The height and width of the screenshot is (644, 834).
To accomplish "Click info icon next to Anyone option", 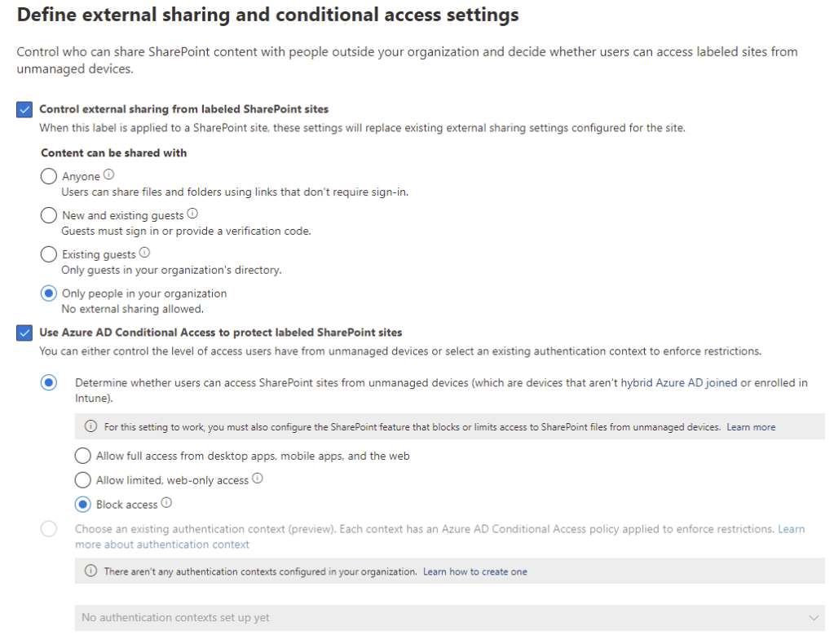I will (x=109, y=174).
